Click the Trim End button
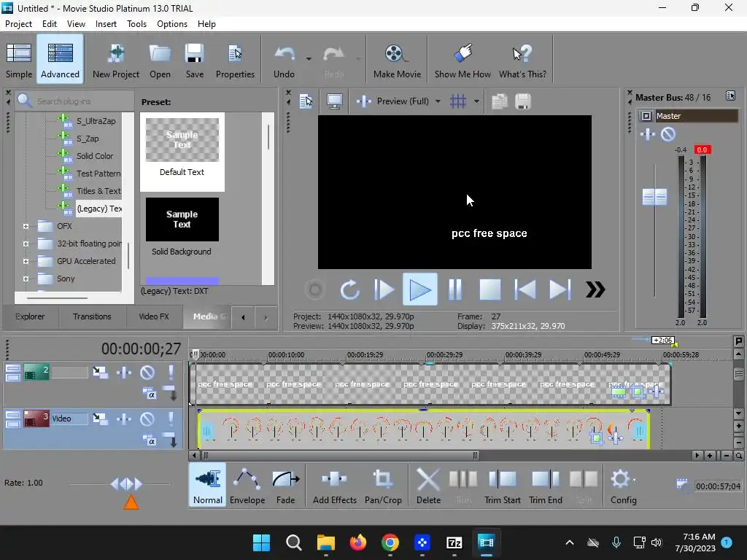The height and width of the screenshot is (560, 747). coord(546,486)
